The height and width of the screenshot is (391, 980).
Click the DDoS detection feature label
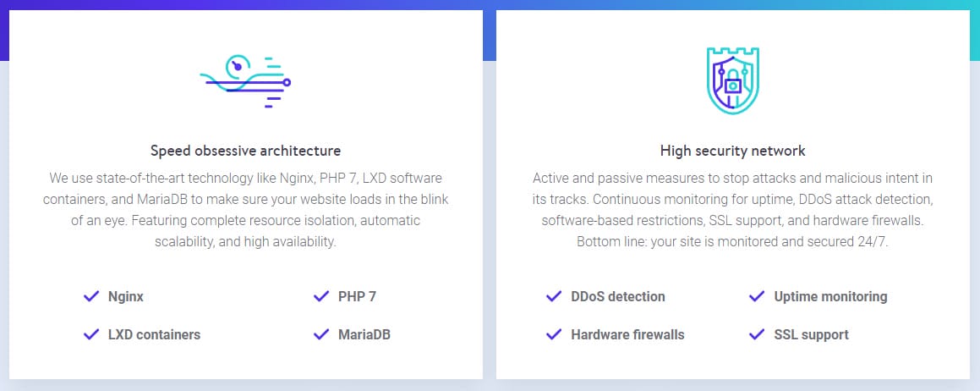tap(617, 297)
